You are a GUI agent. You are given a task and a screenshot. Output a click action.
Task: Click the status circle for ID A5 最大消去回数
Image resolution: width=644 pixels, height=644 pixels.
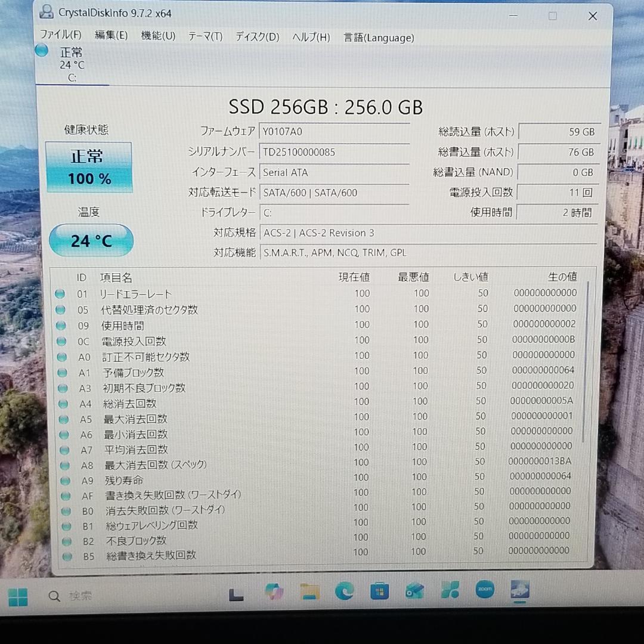[x=63, y=419]
